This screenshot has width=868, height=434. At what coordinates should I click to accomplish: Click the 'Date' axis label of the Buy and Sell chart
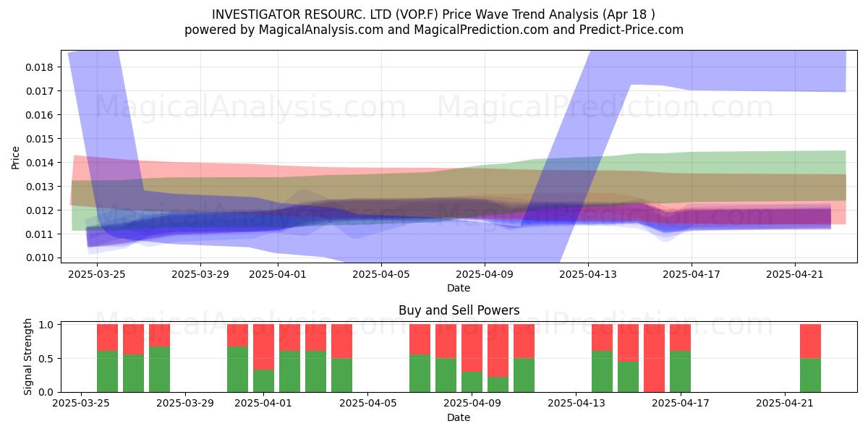pos(459,417)
